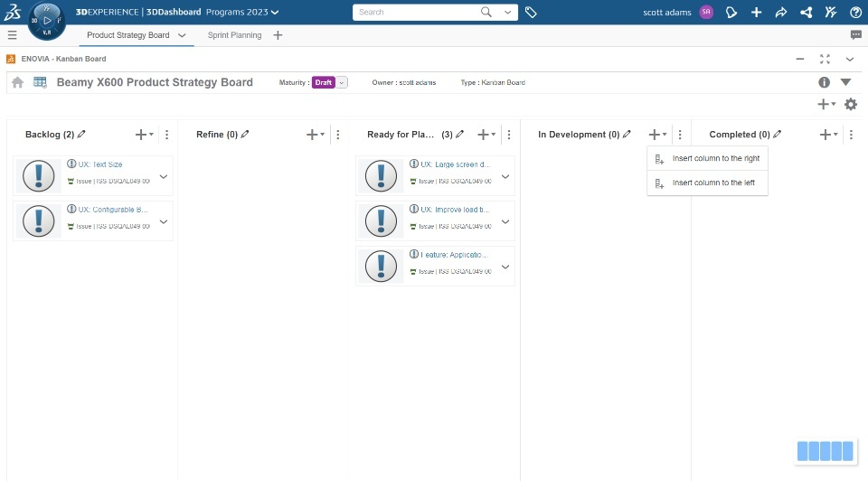The height and width of the screenshot is (487, 868).
Task: Expand the UX: Text Size card
Action: [164, 177]
